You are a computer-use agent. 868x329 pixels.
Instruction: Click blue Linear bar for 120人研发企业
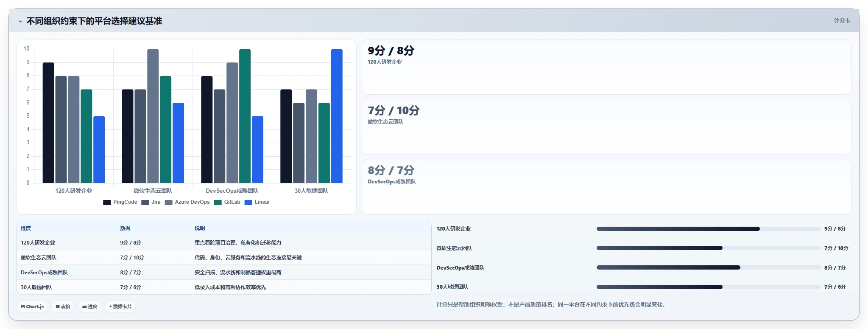pyautogui.click(x=99, y=149)
